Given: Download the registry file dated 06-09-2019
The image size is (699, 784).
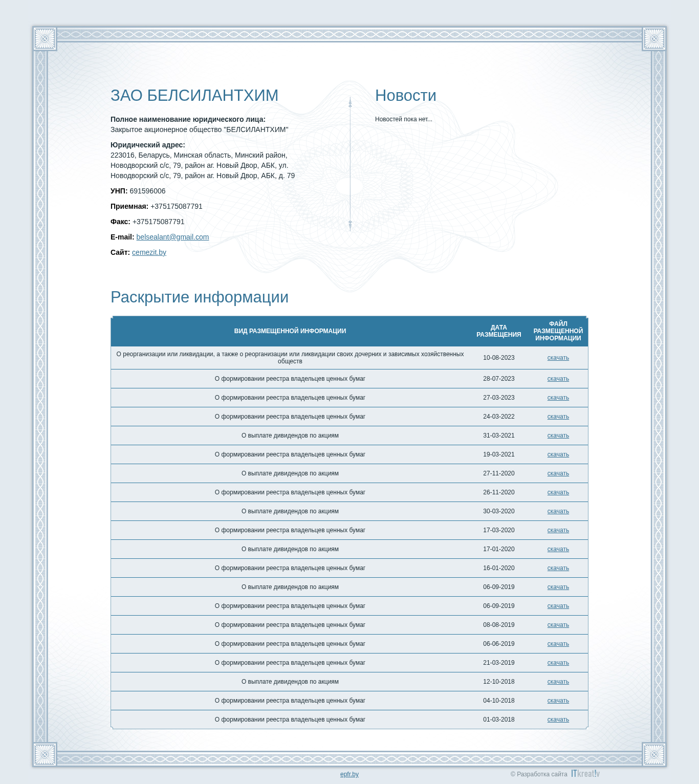Looking at the screenshot, I should pos(558,606).
